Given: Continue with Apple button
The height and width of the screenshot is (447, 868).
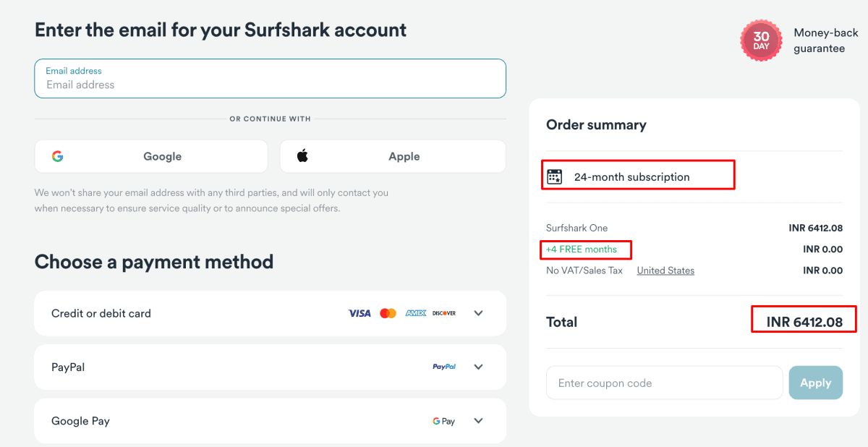Looking at the screenshot, I should point(393,156).
